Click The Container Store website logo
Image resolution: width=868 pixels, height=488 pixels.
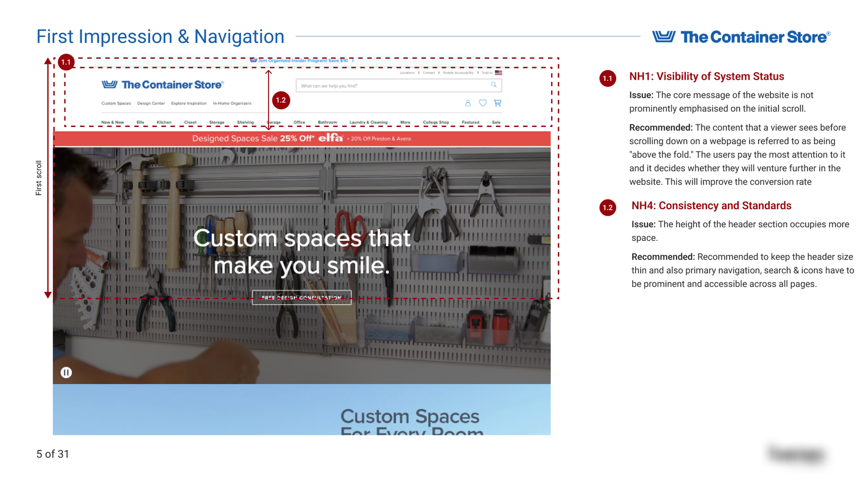pos(163,85)
